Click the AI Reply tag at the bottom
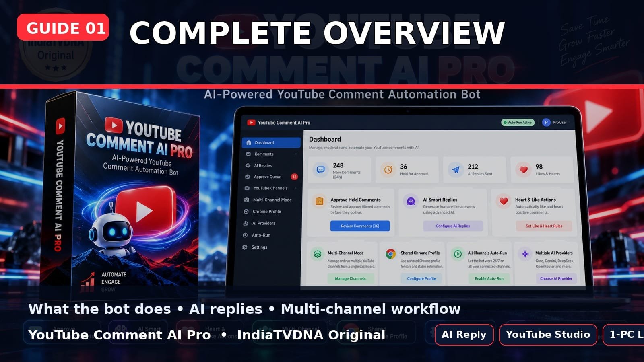 point(464,335)
